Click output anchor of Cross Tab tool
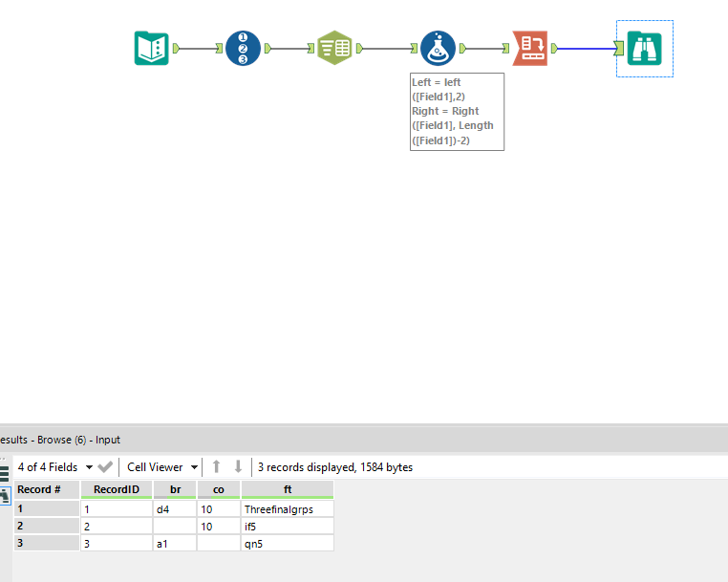 (x=554, y=49)
